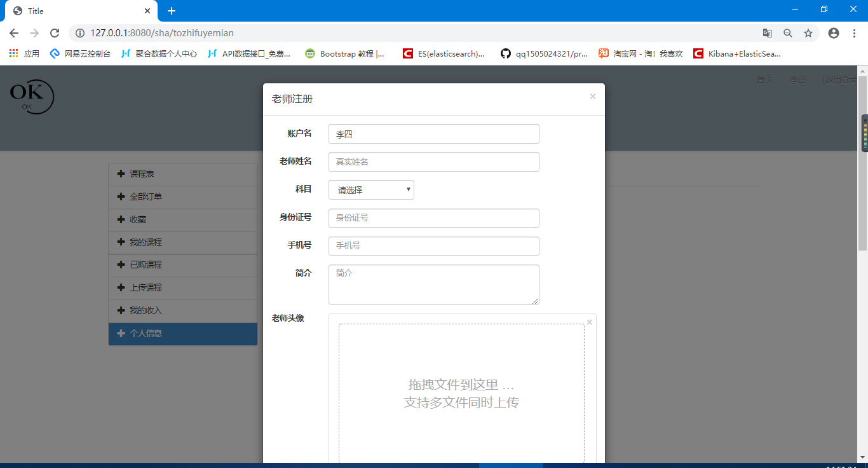Click the browser back arrow
The height and width of the screenshot is (468, 868).
click(14, 33)
